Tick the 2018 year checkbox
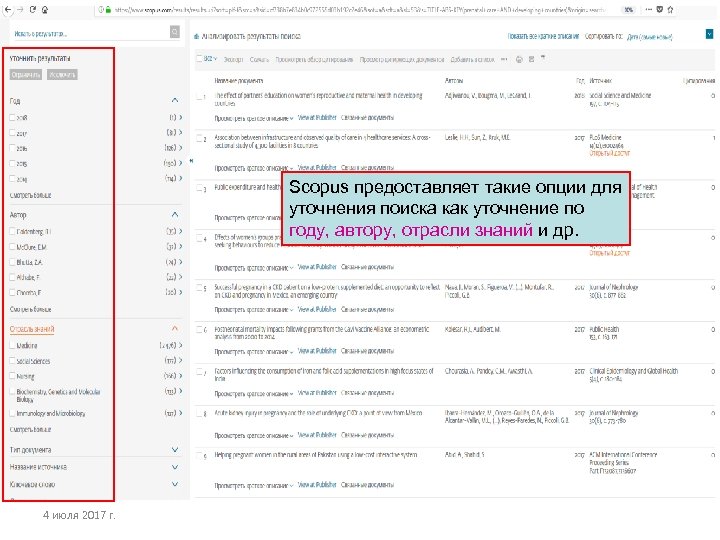The image size is (720, 540). tap(12, 118)
